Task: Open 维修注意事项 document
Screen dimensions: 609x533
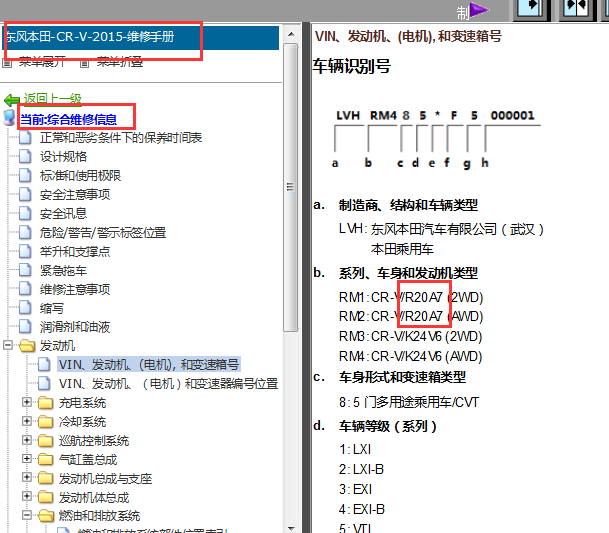Action: click(x=75, y=289)
